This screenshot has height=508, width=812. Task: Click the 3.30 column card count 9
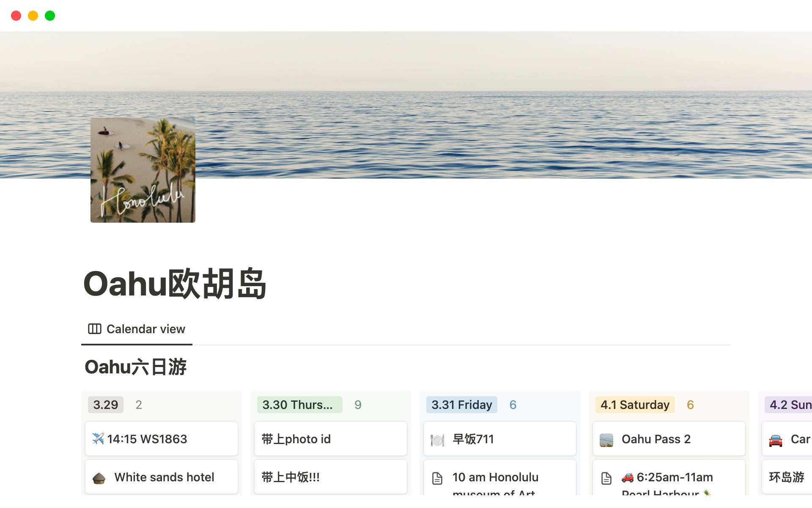pos(358,405)
